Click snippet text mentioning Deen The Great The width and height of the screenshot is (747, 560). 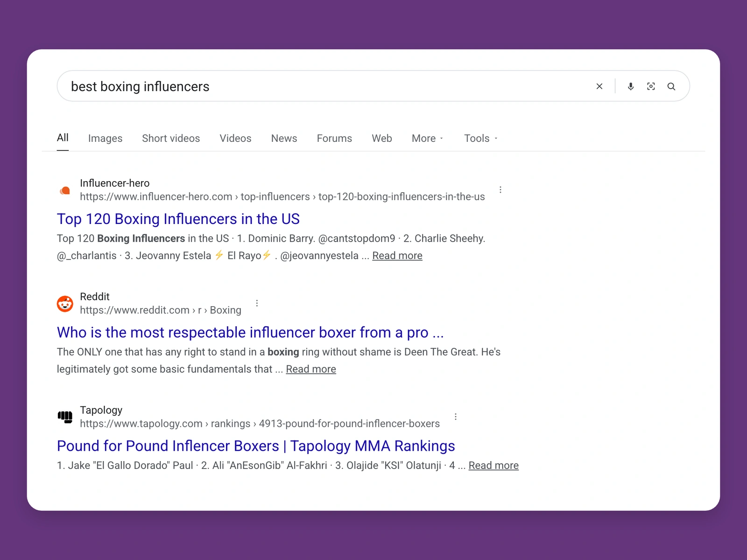pos(279,360)
